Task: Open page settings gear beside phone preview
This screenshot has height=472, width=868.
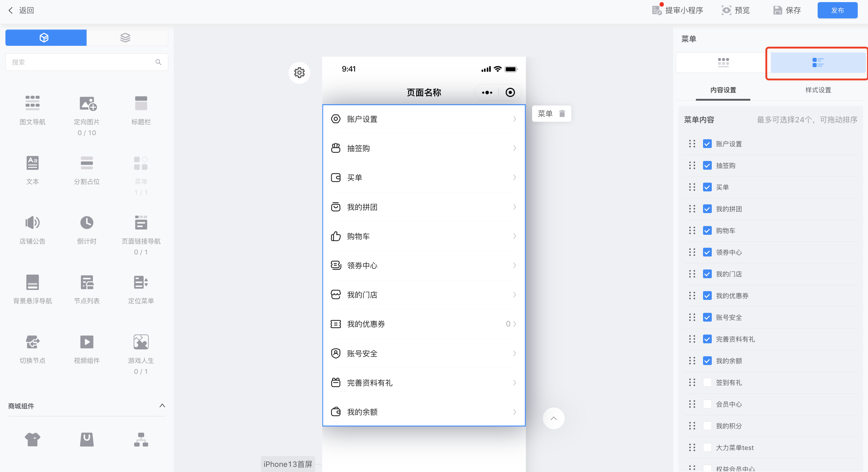Action: tap(299, 73)
